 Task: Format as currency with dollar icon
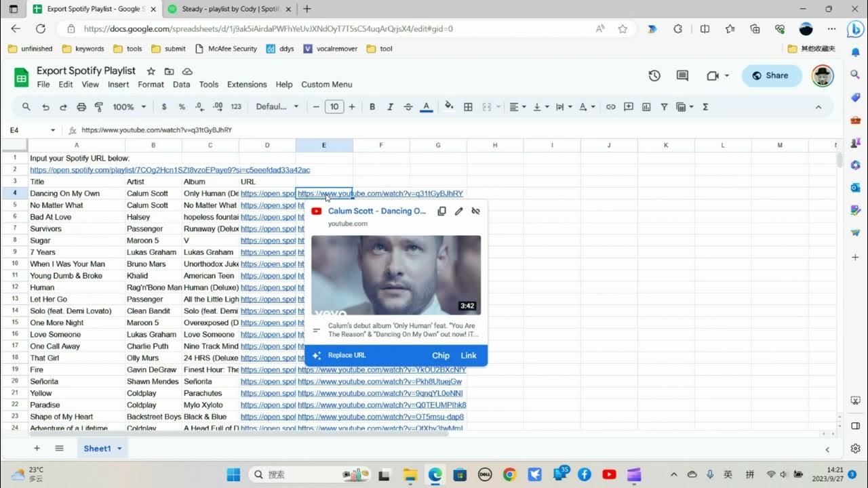[x=164, y=107]
